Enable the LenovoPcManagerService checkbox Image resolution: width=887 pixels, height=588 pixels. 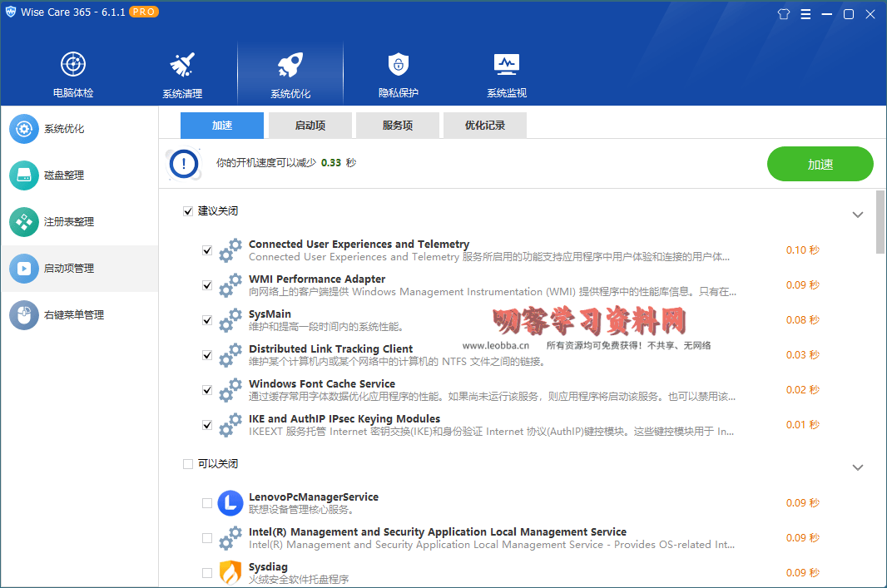coord(207,502)
